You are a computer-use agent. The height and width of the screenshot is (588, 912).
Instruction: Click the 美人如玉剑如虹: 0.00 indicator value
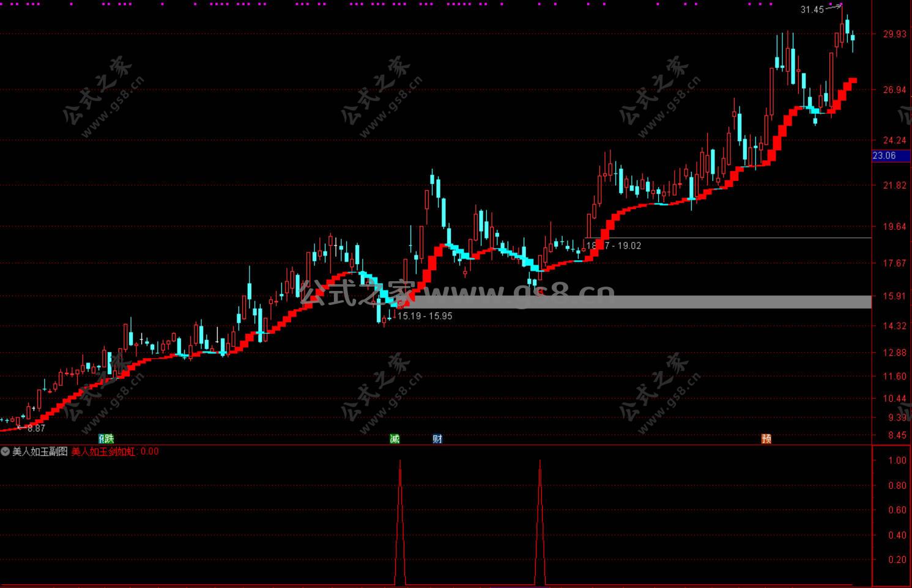(x=115, y=452)
